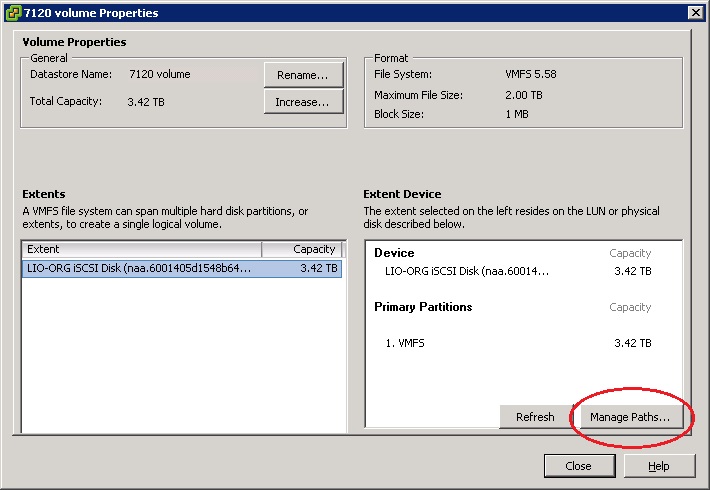Image resolution: width=710 pixels, height=490 pixels.
Task: Click the empty area below the extent row
Action: point(181,360)
